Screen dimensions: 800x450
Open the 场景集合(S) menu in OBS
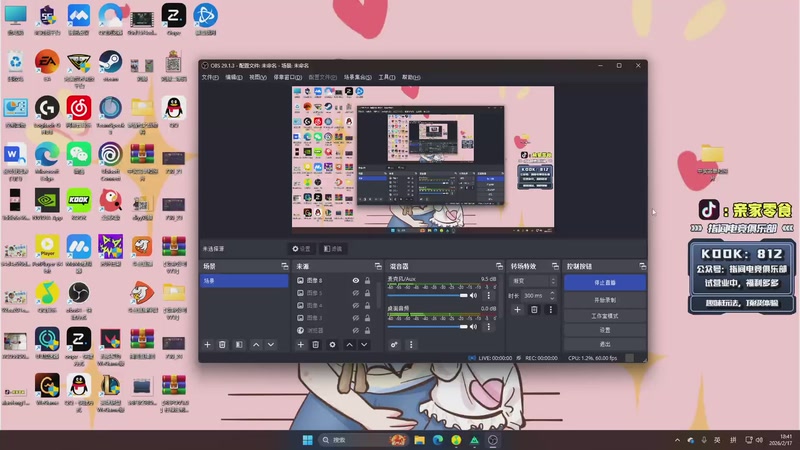click(357, 78)
